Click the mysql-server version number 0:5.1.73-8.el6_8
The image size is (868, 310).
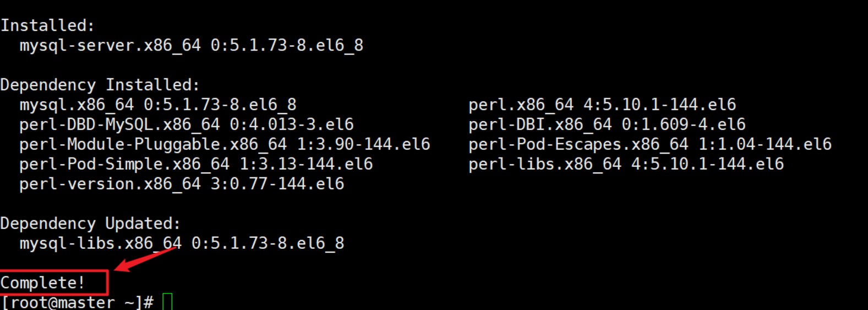[x=287, y=45]
